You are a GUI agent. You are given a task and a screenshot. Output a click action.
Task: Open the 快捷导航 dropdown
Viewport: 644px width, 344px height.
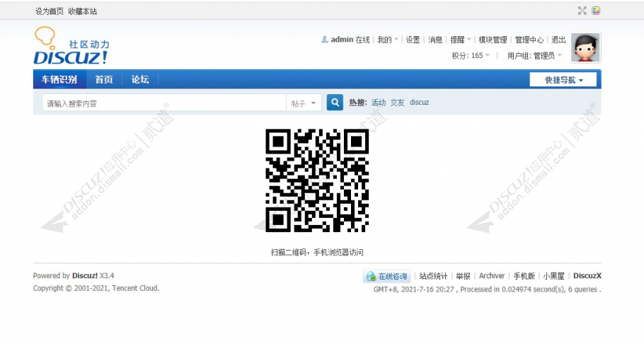pyautogui.click(x=563, y=80)
